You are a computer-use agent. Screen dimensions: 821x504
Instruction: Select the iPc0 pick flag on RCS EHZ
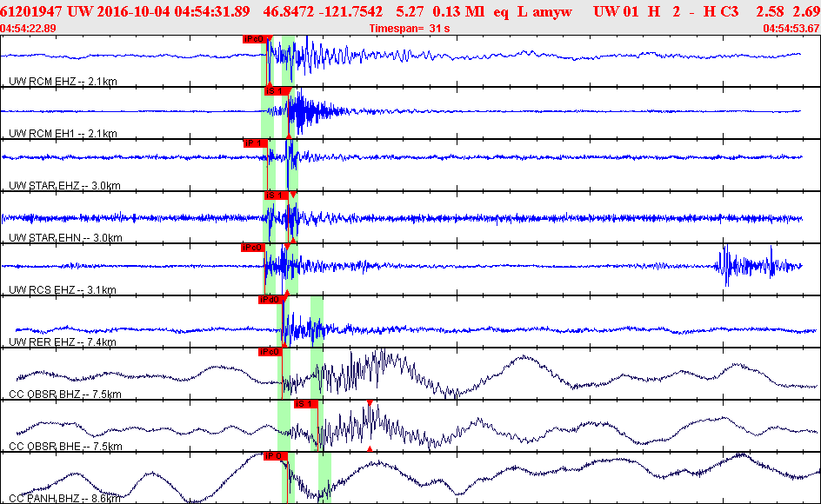pyautogui.click(x=253, y=248)
